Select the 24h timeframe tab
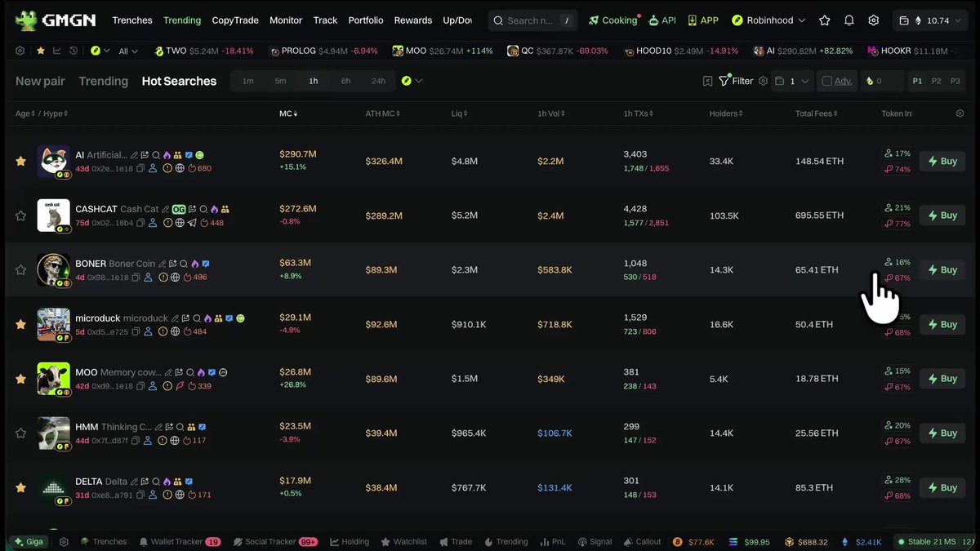The image size is (980, 551). click(x=378, y=81)
